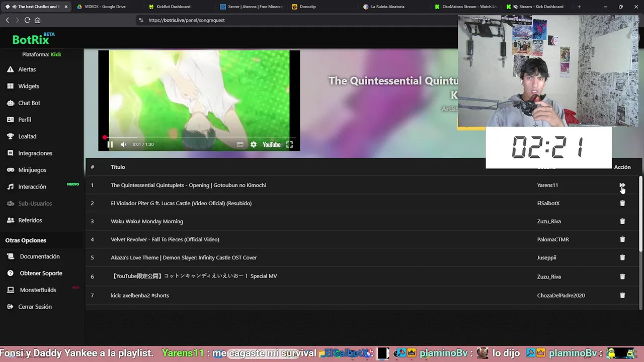Switch to La Ruleta Aleatoria tab
This screenshot has width=644, height=362.
[x=387, y=7]
